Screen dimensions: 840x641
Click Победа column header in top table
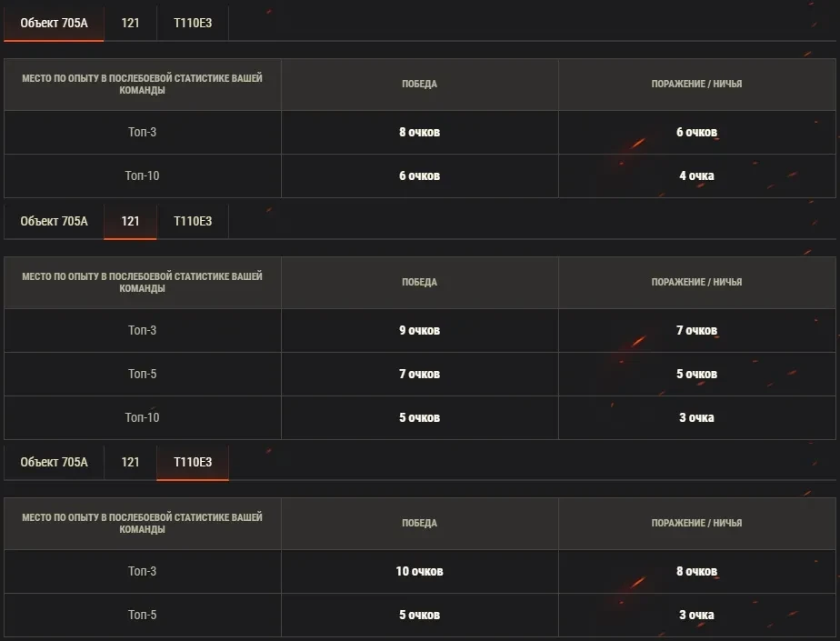[419, 84]
